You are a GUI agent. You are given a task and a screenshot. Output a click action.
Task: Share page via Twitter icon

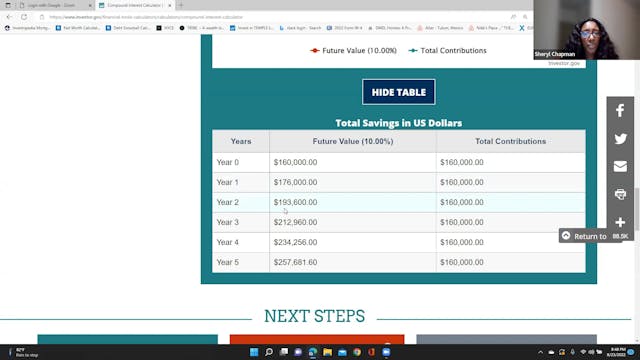click(620, 139)
